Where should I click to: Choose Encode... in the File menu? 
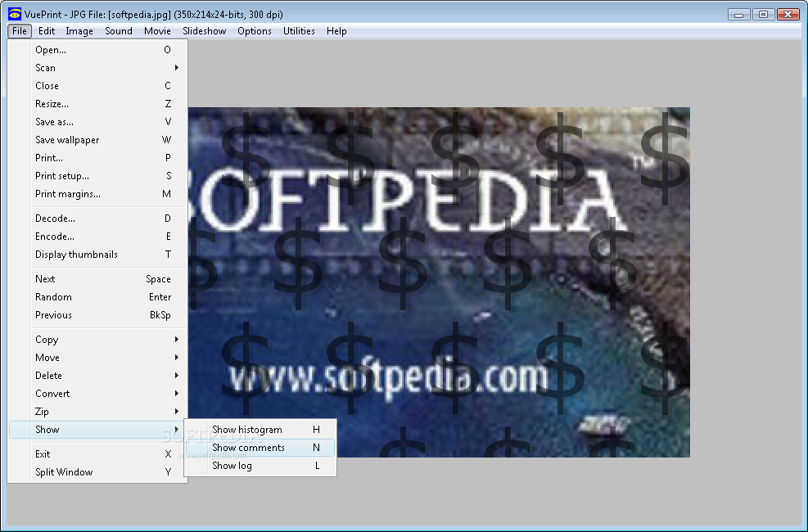click(x=98, y=237)
